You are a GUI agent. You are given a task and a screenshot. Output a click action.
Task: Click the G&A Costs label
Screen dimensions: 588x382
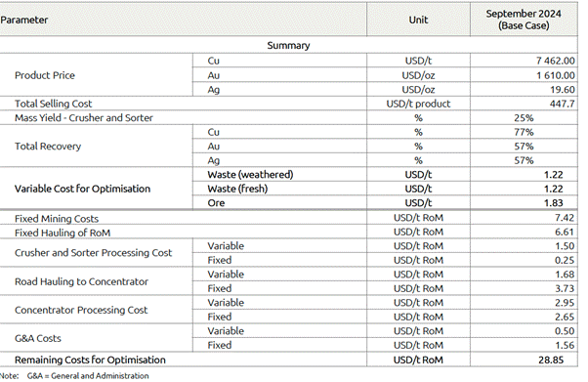tap(38, 338)
